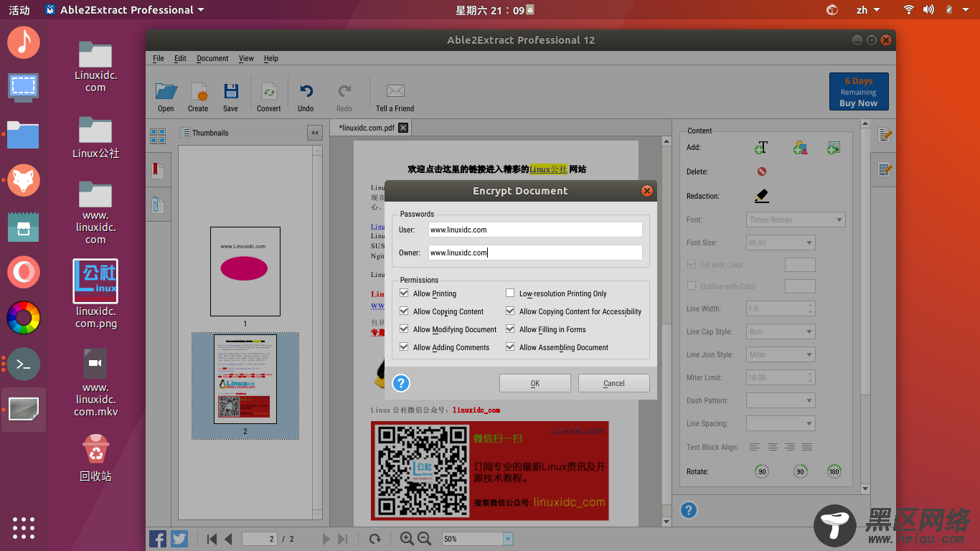The image size is (980, 551).
Task: Close the linuxidc.com.pdf tab
Action: tap(403, 128)
